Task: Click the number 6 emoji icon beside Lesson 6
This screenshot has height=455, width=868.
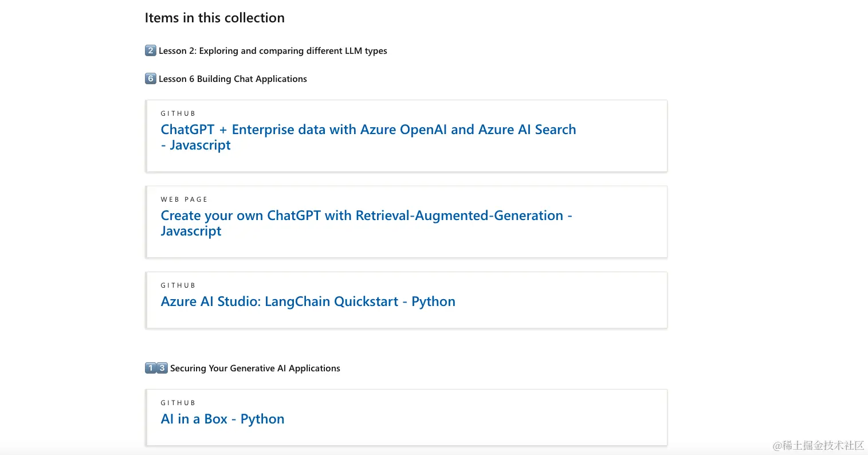Action: coord(150,79)
